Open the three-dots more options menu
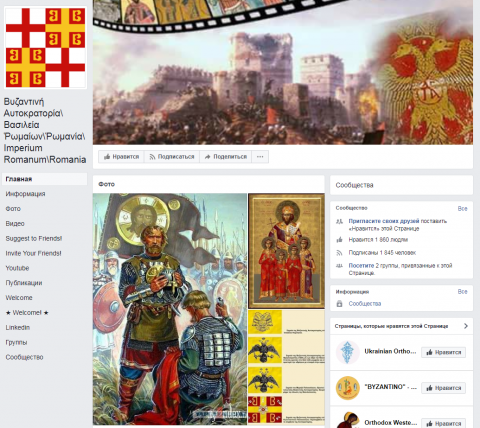 point(260,157)
